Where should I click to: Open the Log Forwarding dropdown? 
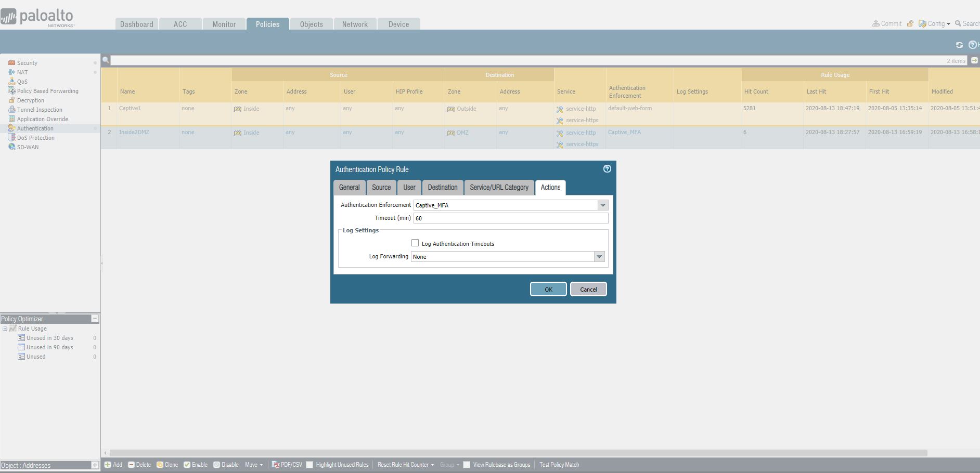(x=599, y=257)
